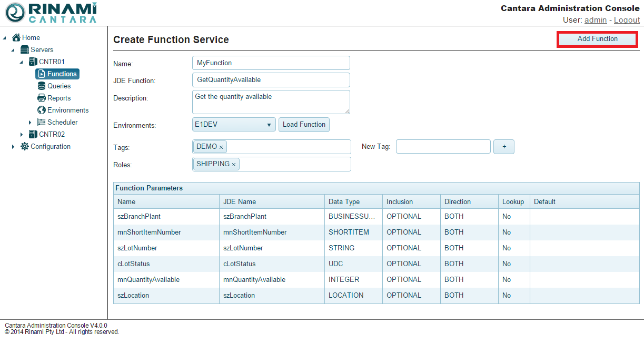
Task: Select the CNTR01 server icon
Action: tap(33, 62)
